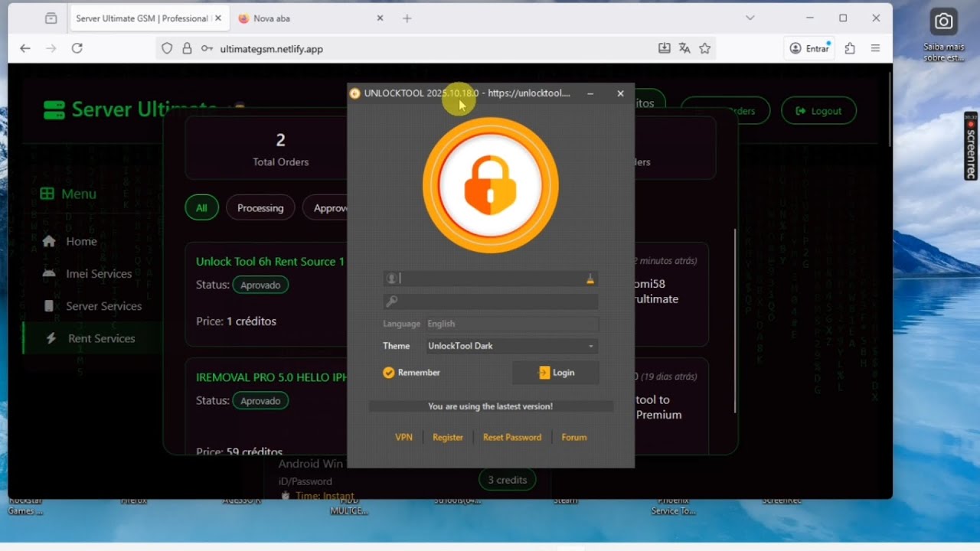Viewport: 980px width, 551px height.
Task: Click the username input field in UnlockTool
Action: [490, 279]
